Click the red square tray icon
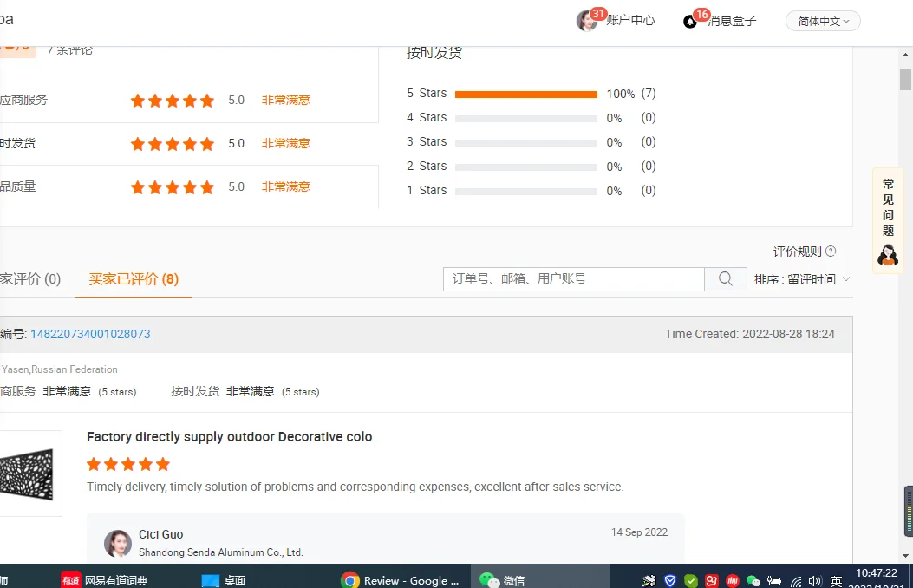The height and width of the screenshot is (588, 913). coord(712,580)
